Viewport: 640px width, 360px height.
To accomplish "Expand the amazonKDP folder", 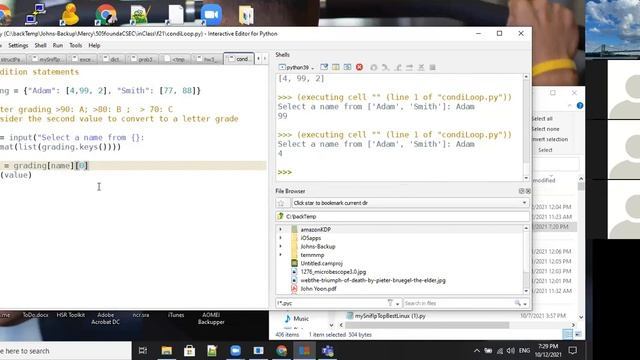I will pyautogui.click(x=280, y=229).
